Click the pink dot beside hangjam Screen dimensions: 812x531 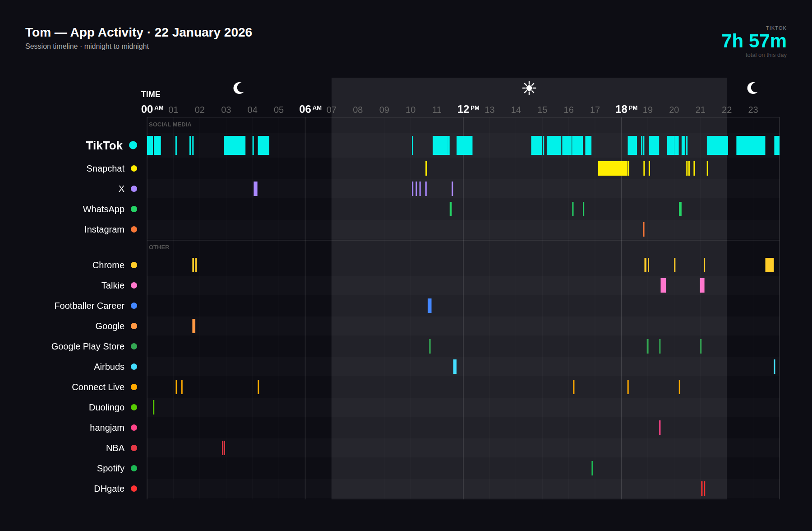pyautogui.click(x=134, y=428)
